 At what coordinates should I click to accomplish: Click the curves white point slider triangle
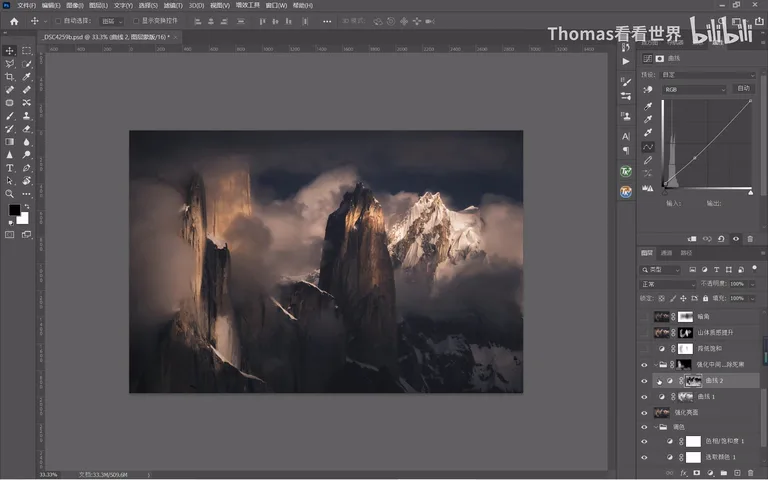tap(751, 193)
